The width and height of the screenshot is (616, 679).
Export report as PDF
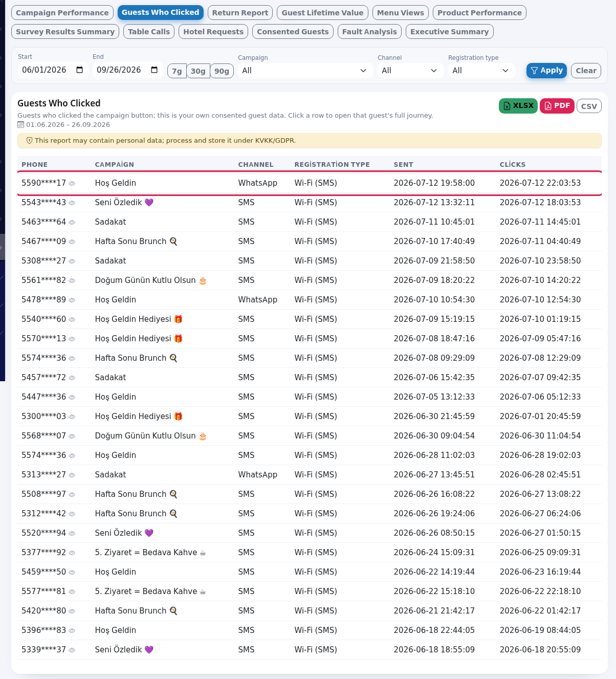[x=557, y=106]
